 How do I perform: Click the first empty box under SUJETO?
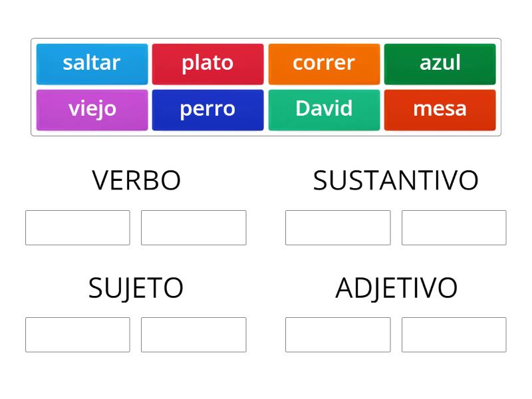pyautogui.click(x=77, y=334)
